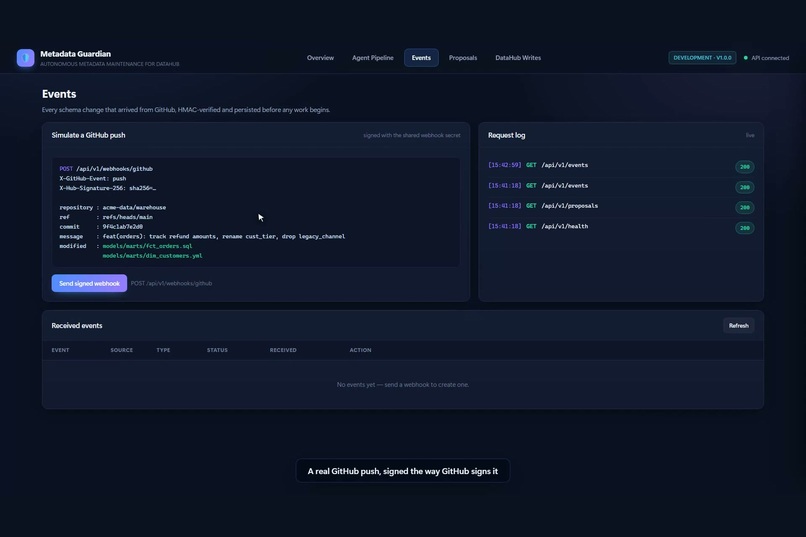The height and width of the screenshot is (537, 806).
Task: Select the 15:42:59 GET /api/v1/events log entry
Action: [x=621, y=165]
